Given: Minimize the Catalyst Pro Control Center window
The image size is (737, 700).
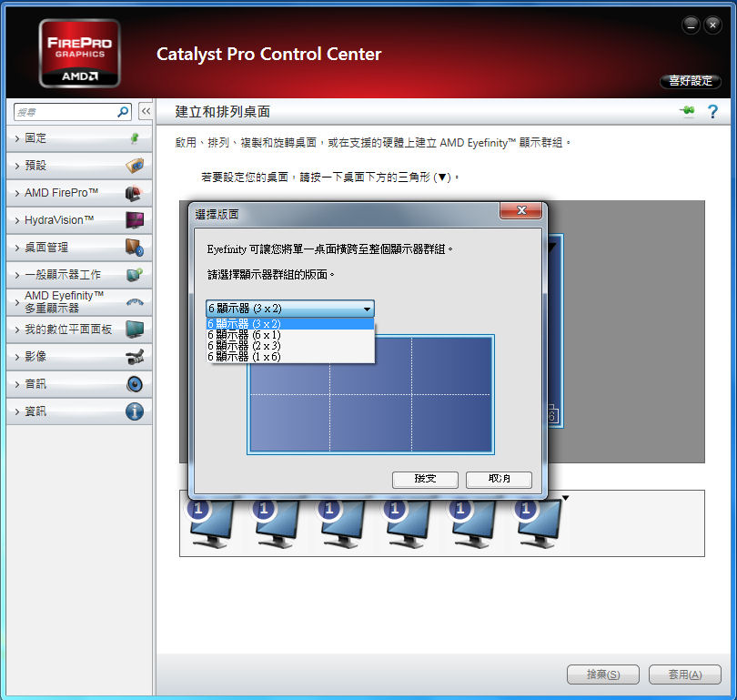Looking at the screenshot, I should pyautogui.click(x=691, y=25).
